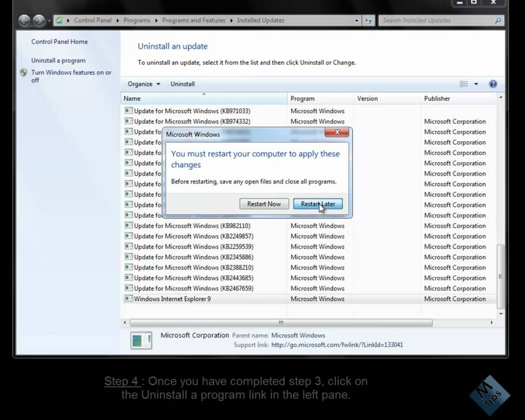Sort by the Program column header
Image resolution: width=525 pixels, height=420 pixels.
click(x=320, y=99)
